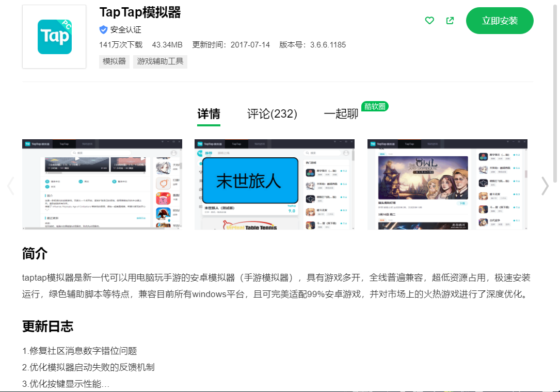Open the first screenshot thumbnail
Viewport: 560px width, 392px height.
point(102,184)
